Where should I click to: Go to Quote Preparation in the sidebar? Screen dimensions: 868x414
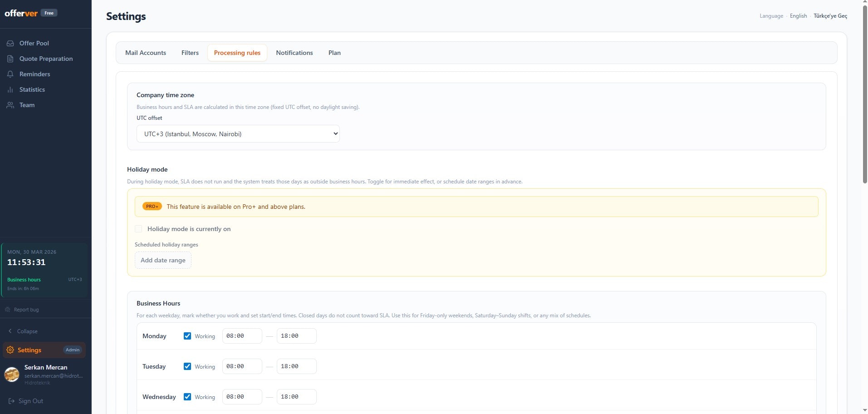(x=45, y=59)
